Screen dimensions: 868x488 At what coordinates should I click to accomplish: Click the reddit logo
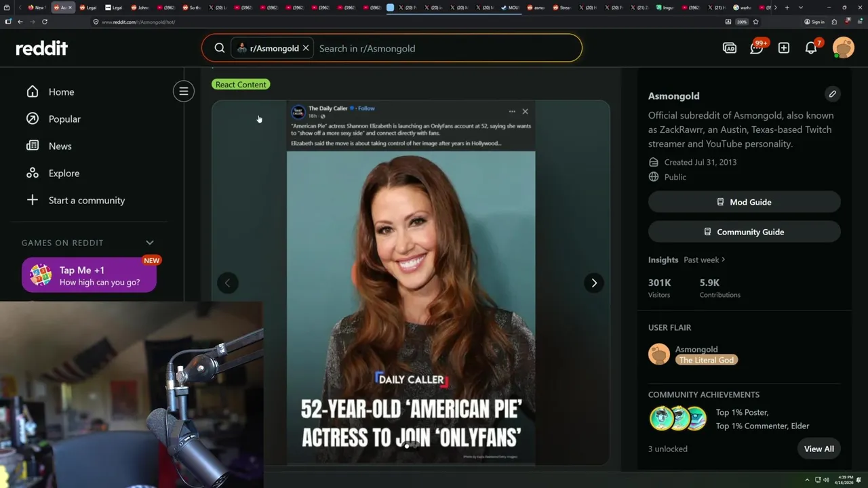click(x=42, y=48)
